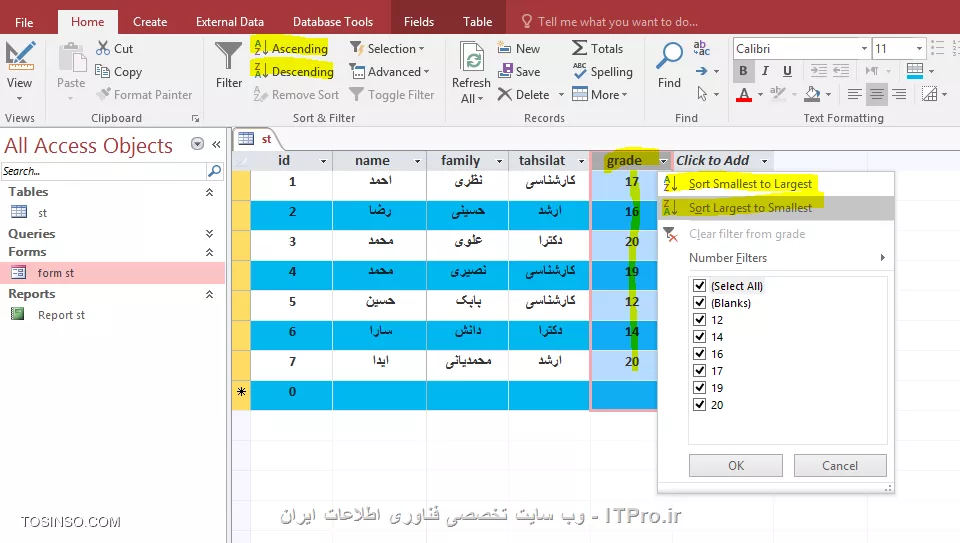Open the File tab
Image resolution: width=960 pixels, height=543 pixels.
coord(24,22)
